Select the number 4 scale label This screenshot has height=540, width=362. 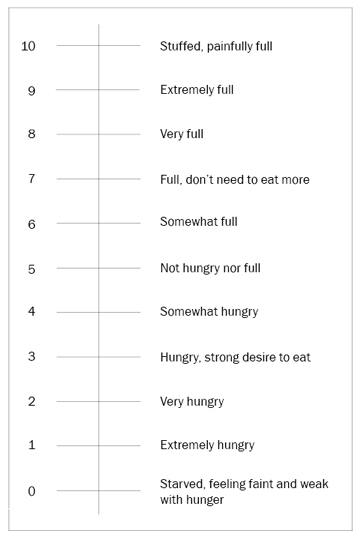(31, 311)
